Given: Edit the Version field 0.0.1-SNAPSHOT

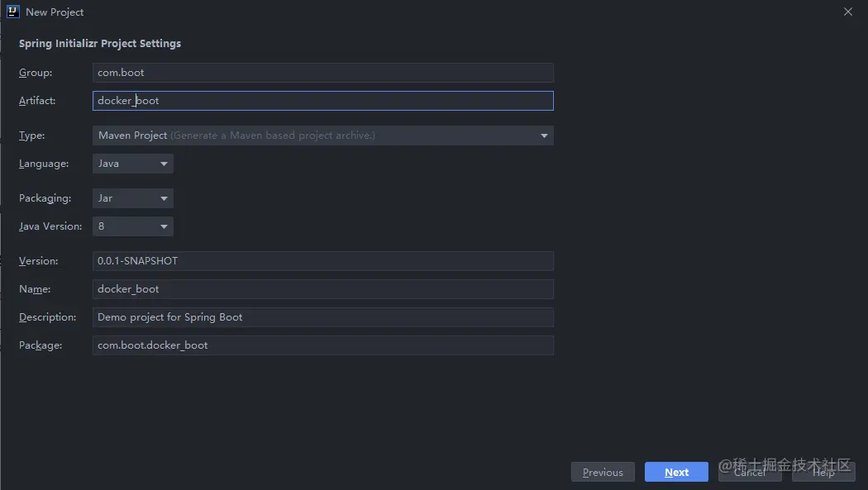Looking at the screenshot, I should coord(322,261).
